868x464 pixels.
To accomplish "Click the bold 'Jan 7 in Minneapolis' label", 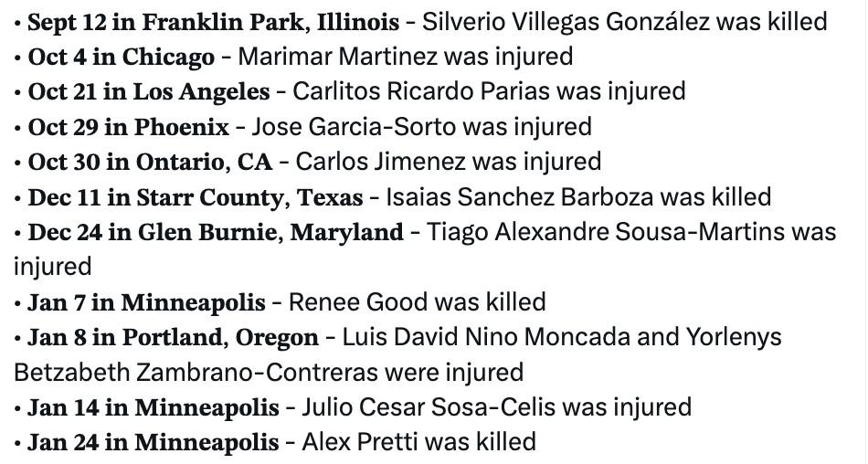I will (146, 301).
